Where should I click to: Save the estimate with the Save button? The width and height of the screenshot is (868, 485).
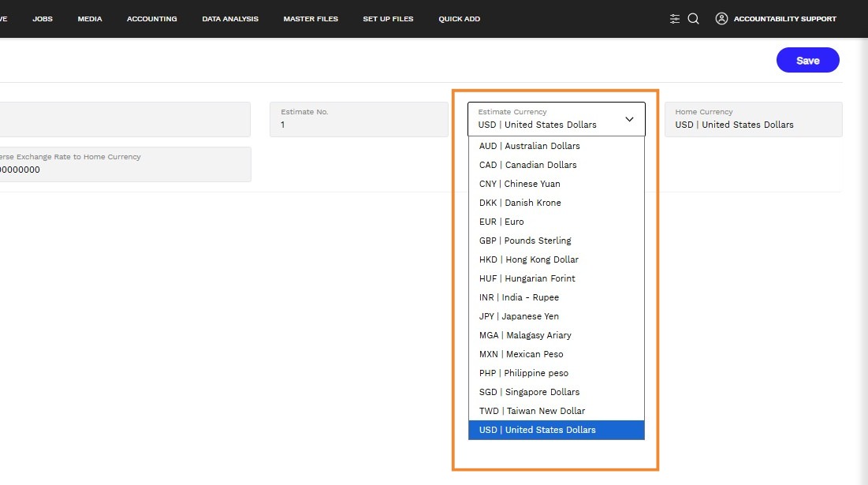point(807,61)
